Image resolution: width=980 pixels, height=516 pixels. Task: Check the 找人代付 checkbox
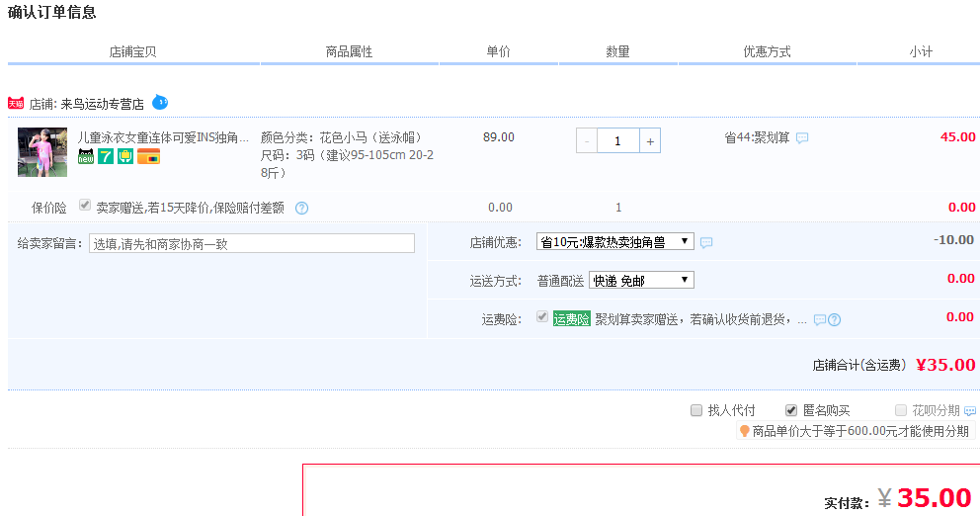[696, 410]
